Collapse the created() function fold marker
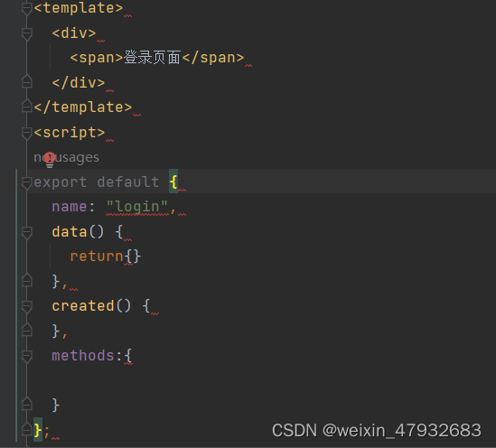The height and width of the screenshot is (448, 496). tap(27, 307)
